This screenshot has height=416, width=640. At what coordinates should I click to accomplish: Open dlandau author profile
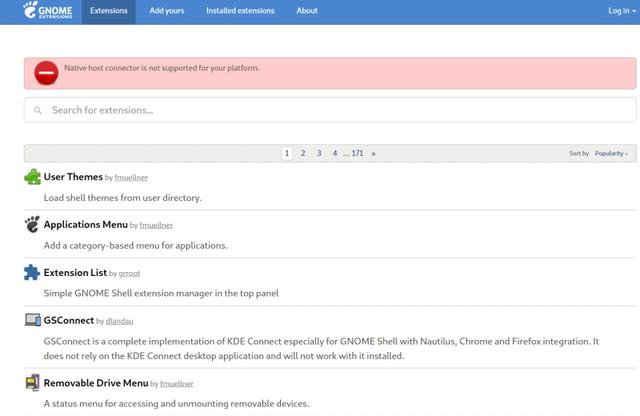pyautogui.click(x=119, y=321)
